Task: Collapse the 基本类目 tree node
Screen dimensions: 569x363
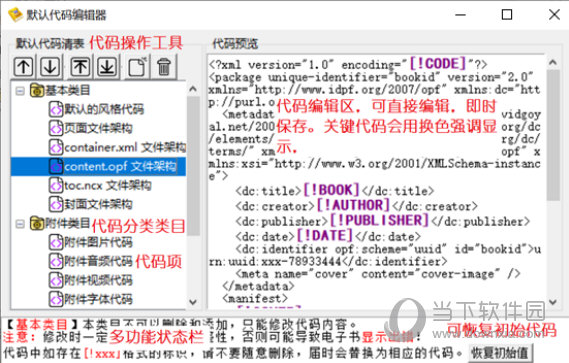Action: [20, 90]
